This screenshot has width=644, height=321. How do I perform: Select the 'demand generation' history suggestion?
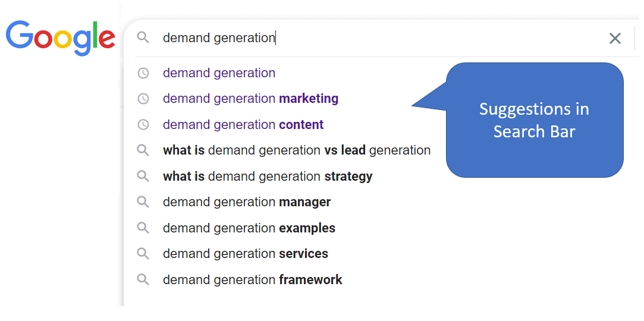pos(219,73)
